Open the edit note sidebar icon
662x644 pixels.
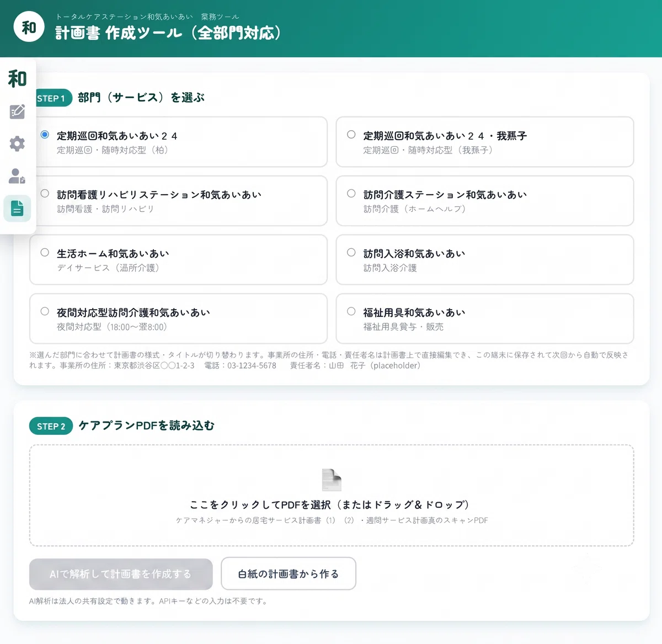(x=17, y=111)
